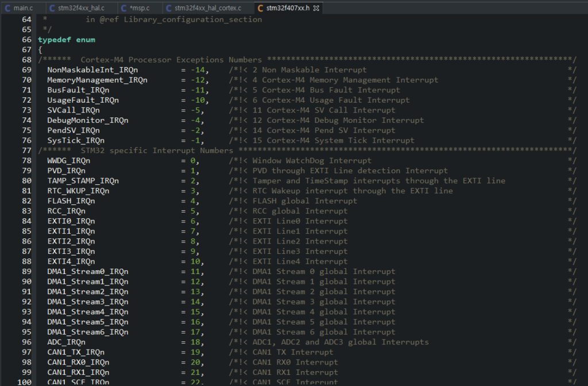Click DMA1_Stream0_IRQn identifier
Image resolution: width=588 pixels, height=386 pixels.
[x=88, y=272]
